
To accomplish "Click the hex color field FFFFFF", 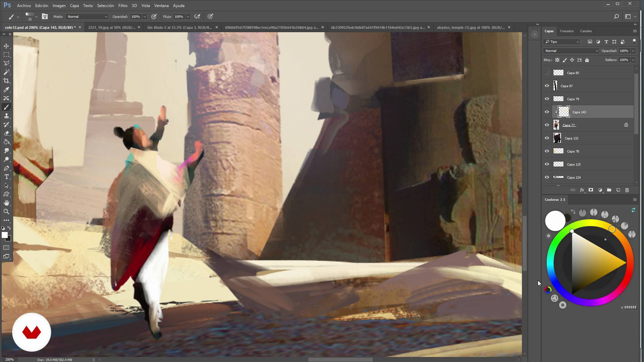I will click(630, 307).
